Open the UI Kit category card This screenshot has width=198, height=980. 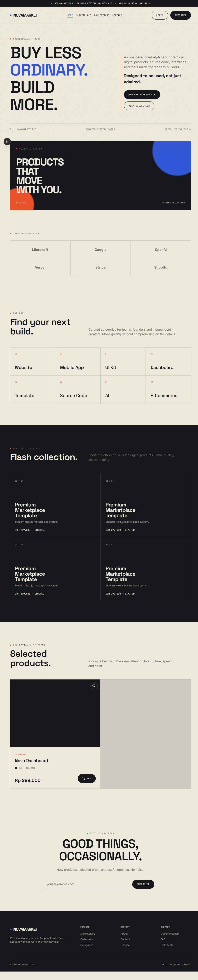click(123, 362)
